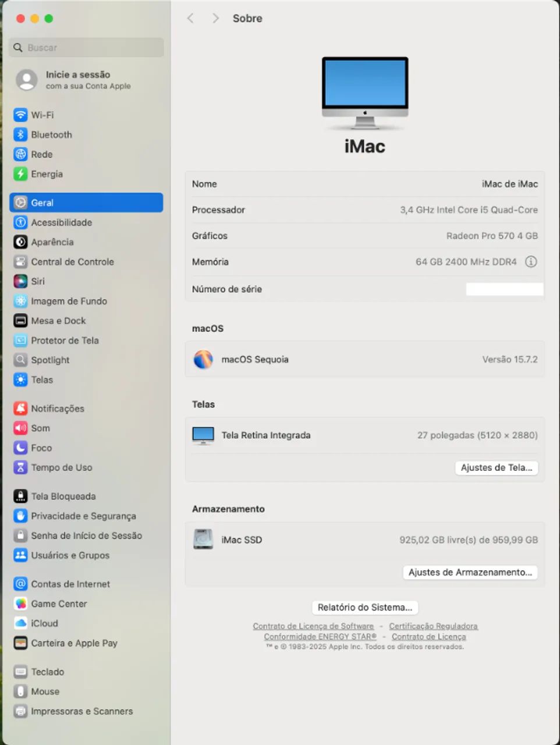This screenshot has width=560, height=745.
Task: Click Ajustes de Armazenamento button
Action: coord(470,573)
